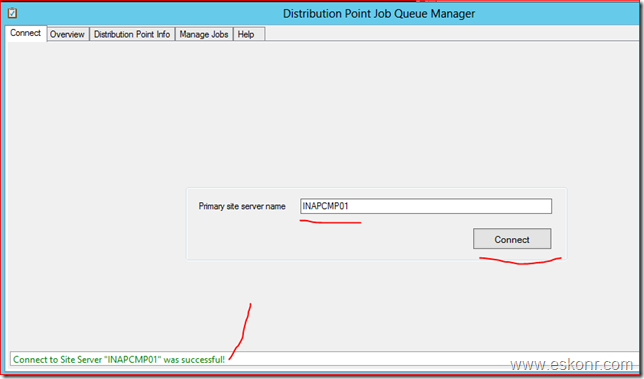Screen dimensions: 644x379
Task: Click the Primary site server name field
Action: [x=426, y=206]
